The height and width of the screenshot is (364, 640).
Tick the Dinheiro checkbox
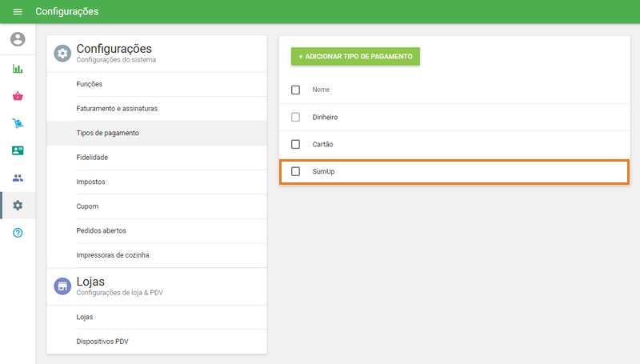[295, 117]
